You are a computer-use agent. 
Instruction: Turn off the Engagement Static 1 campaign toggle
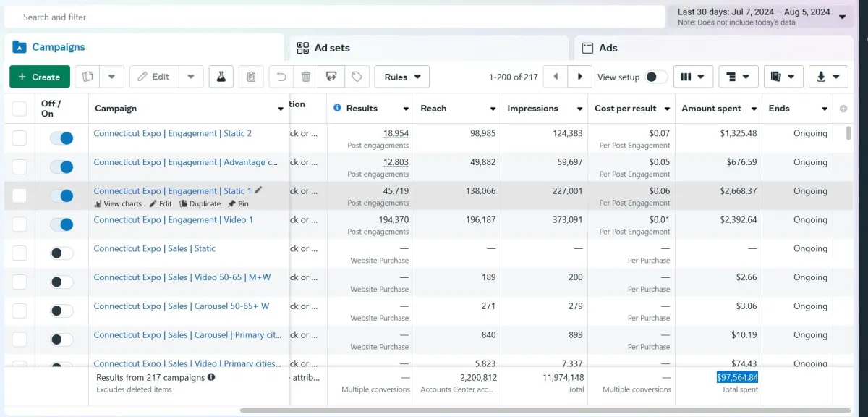(x=61, y=195)
